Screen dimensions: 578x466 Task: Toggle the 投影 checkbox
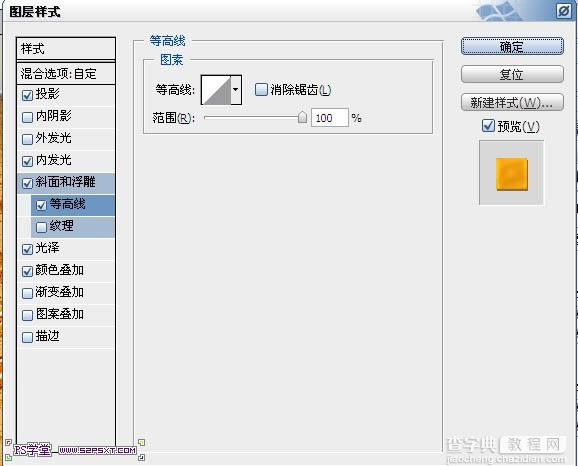(27, 95)
